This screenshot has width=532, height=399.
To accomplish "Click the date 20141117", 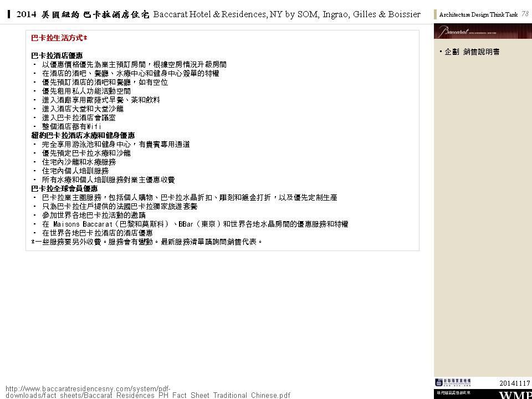I will coord(514,383).
